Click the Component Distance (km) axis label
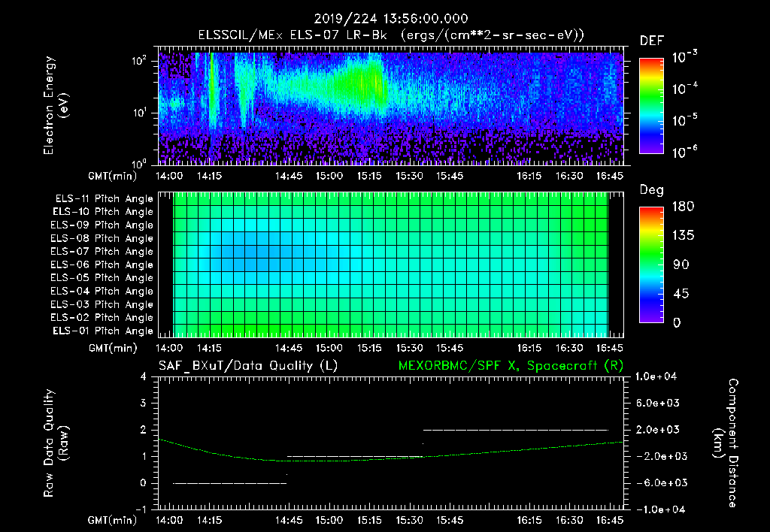This screenshot has width=770, height=532. [726, 443]
